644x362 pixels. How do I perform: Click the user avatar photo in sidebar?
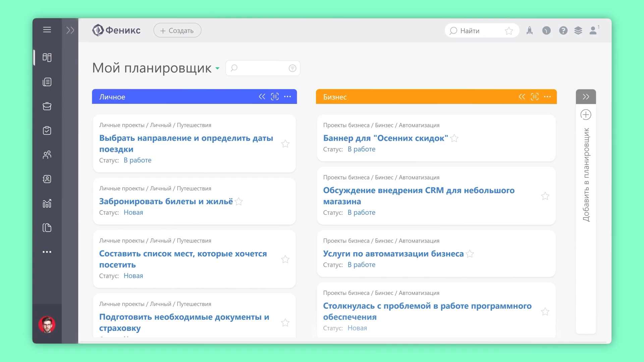47,324
